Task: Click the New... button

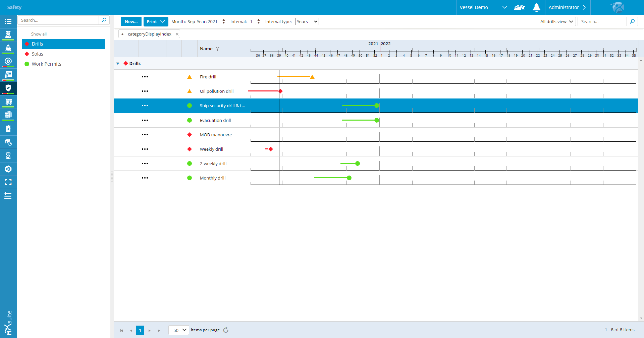Action: 131,22
